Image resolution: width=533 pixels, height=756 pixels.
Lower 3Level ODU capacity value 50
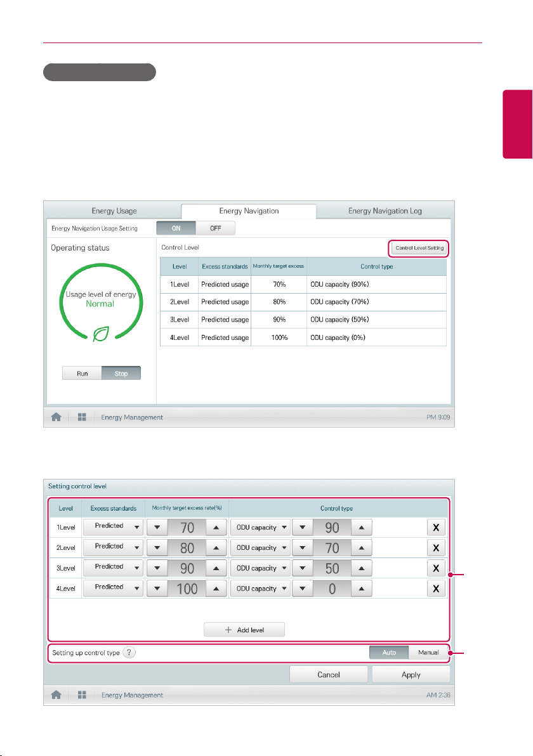[303, 568]
